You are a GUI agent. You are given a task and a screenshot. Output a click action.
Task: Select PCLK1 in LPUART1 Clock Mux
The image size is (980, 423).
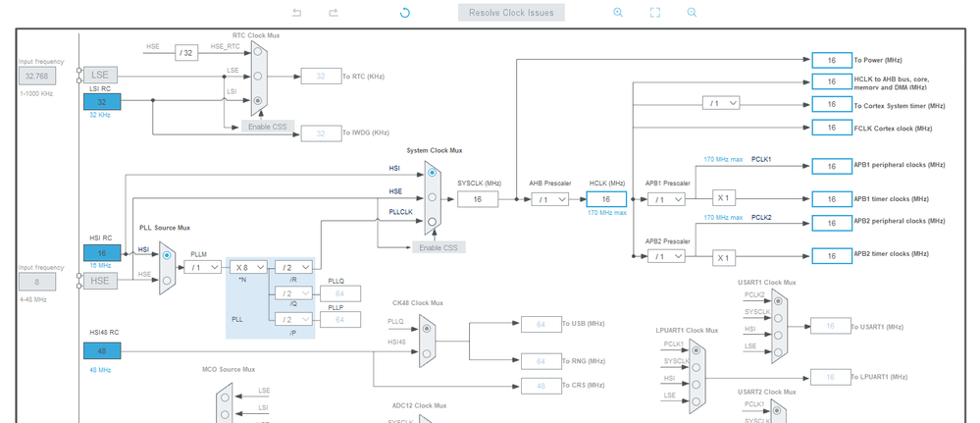[696, 350]
